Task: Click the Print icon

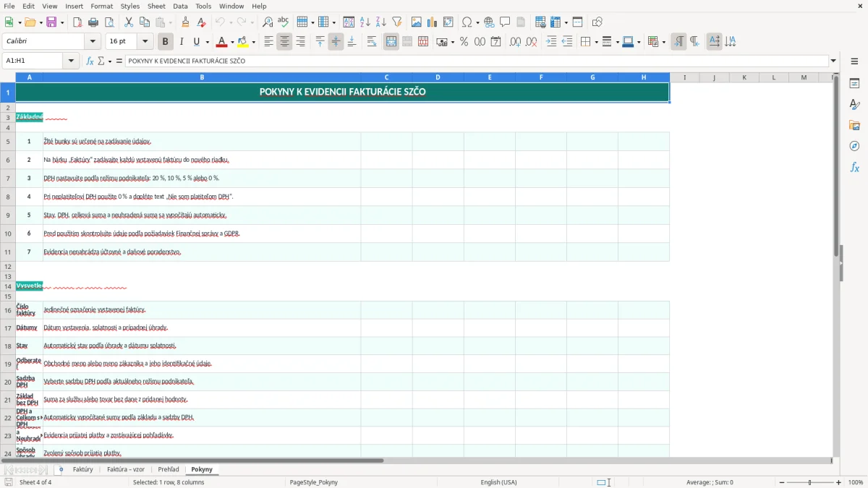Action: (x=93, y=22)
